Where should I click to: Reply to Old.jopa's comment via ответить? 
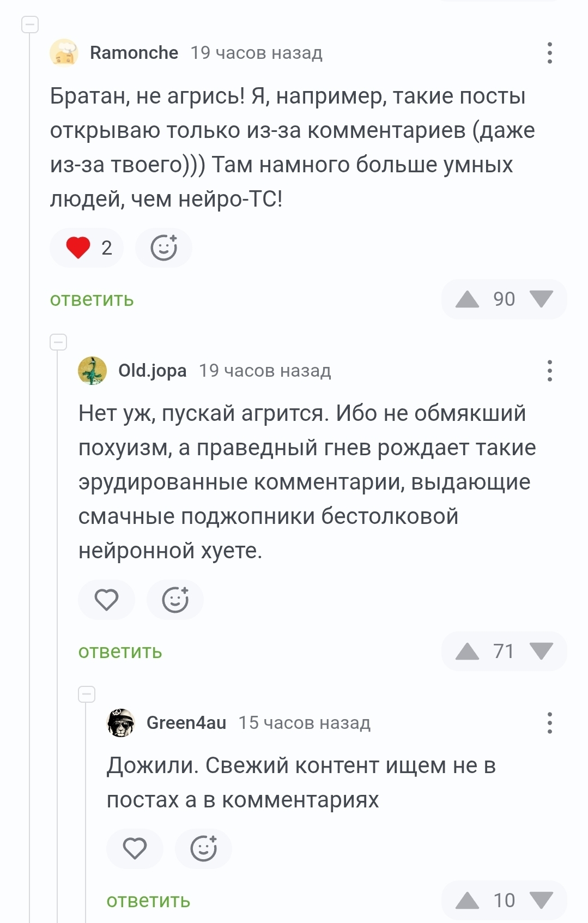pos(120,652)
